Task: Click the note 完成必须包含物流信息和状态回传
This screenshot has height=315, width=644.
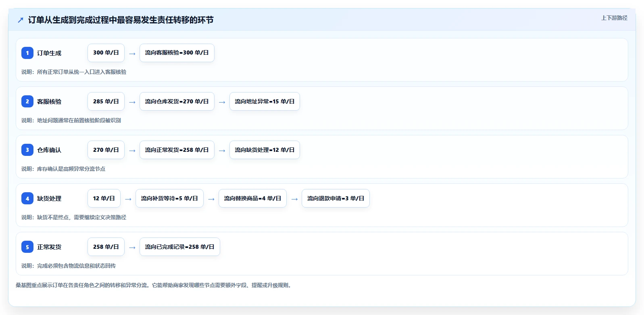Action: coord(69,266)
